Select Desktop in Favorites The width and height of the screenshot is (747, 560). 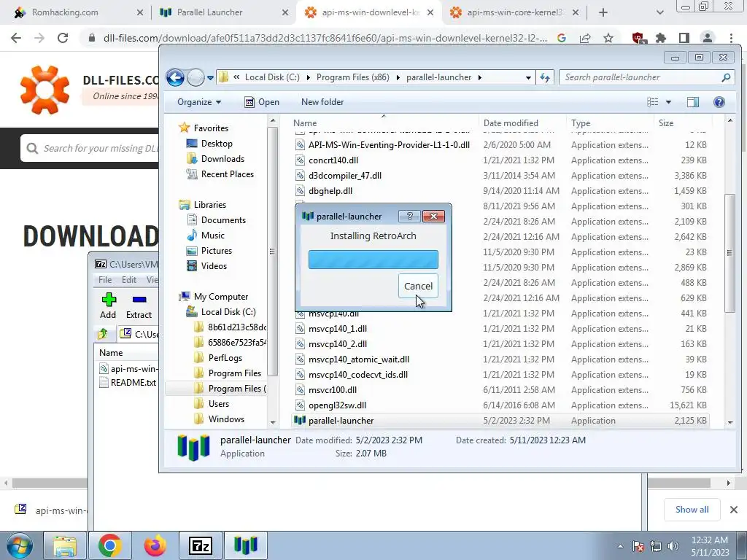pyautogui.click(x=209, y=144)
